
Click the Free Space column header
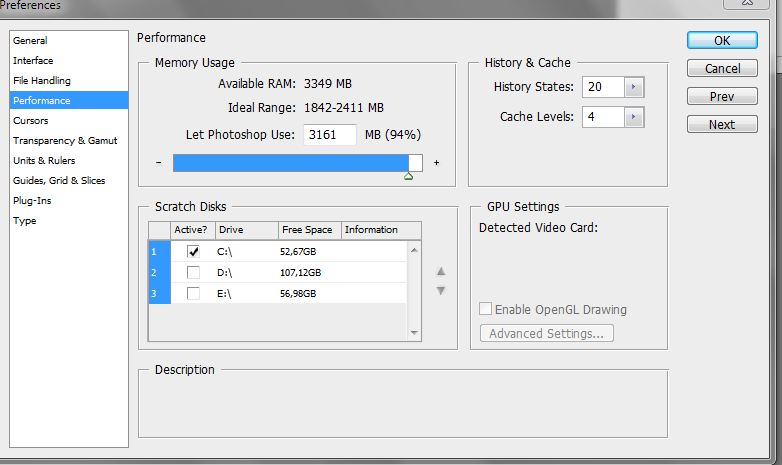(x=310, y=230)
